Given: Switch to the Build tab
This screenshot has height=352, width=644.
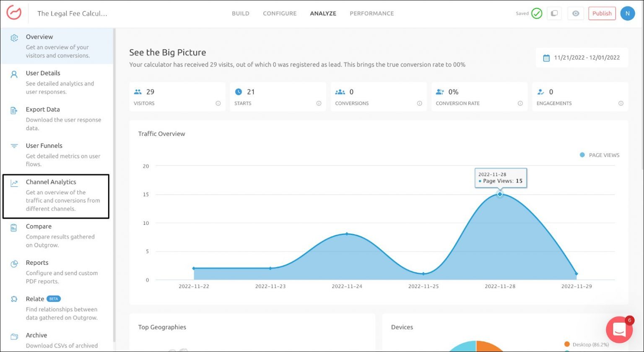Looking at the screenshot, I should point(240,13).
